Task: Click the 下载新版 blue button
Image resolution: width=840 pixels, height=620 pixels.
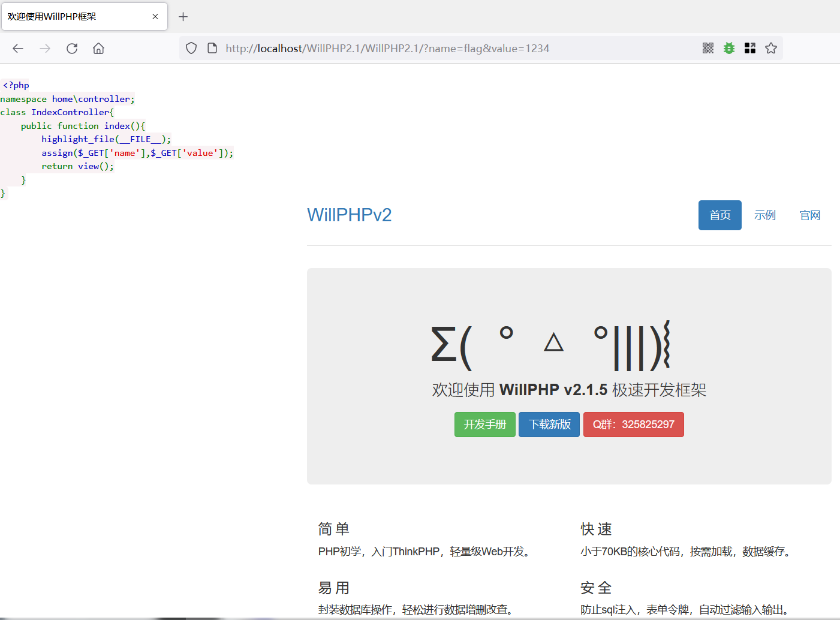Action: tap(549, 425)
